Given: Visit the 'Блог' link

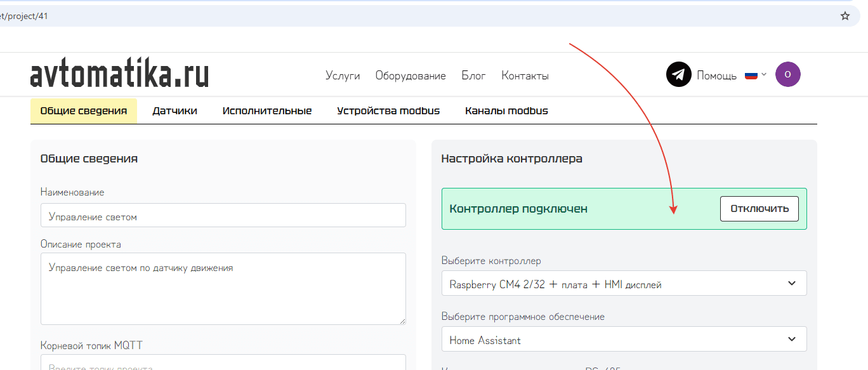Looking at the screenshot, I should pyautogui.click(x=473, y=76).
